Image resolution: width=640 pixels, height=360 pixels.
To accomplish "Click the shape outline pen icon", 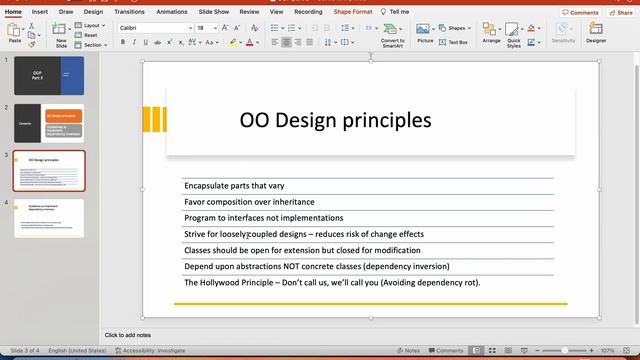I will 531,42.
